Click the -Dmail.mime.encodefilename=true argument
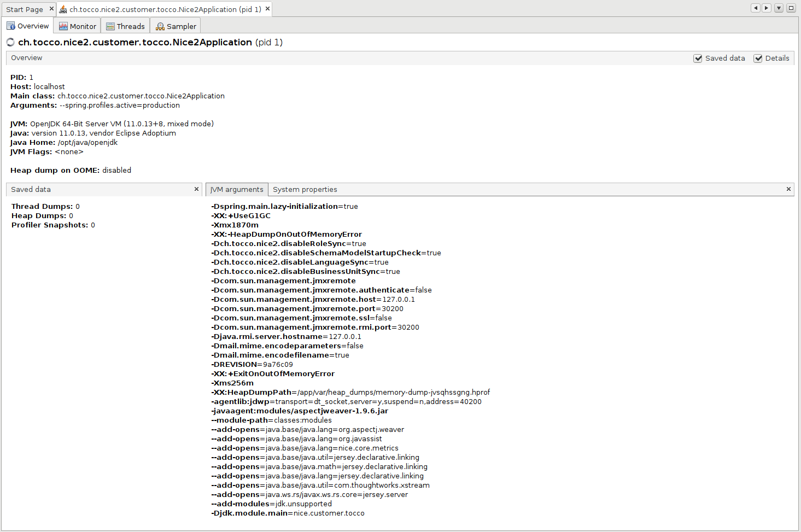Image resolution: width=801 pixels, height=532 pixels. (x=280, y=355)
